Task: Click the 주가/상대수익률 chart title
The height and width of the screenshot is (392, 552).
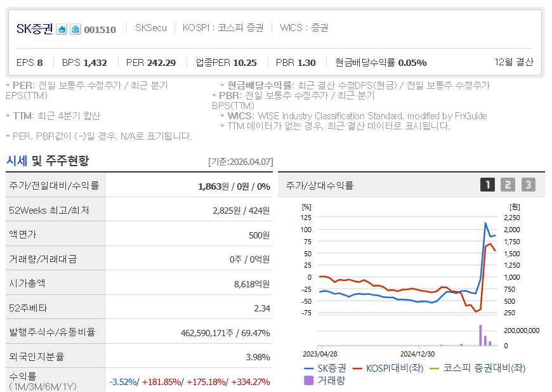Action: tap(320, 185)
